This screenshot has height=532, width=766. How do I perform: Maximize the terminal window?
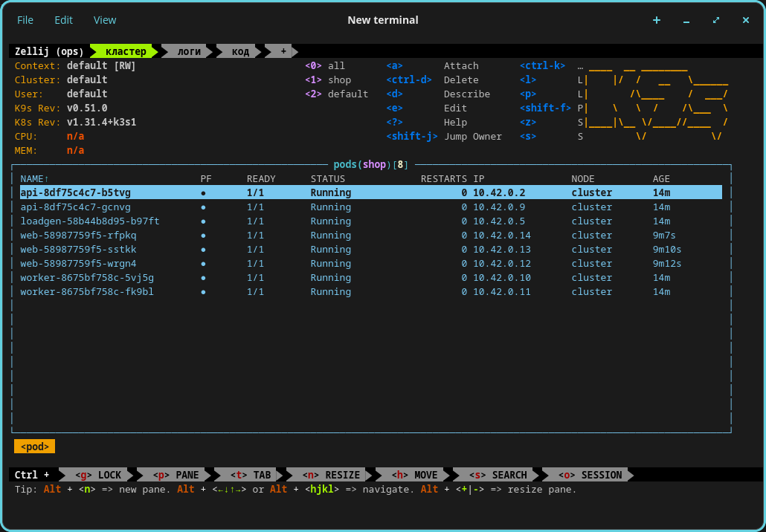click(716, 20)
